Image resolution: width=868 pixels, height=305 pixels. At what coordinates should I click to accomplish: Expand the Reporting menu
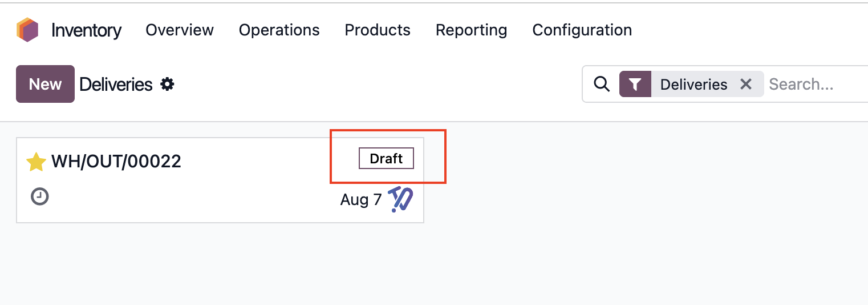(x=472, y=30)
